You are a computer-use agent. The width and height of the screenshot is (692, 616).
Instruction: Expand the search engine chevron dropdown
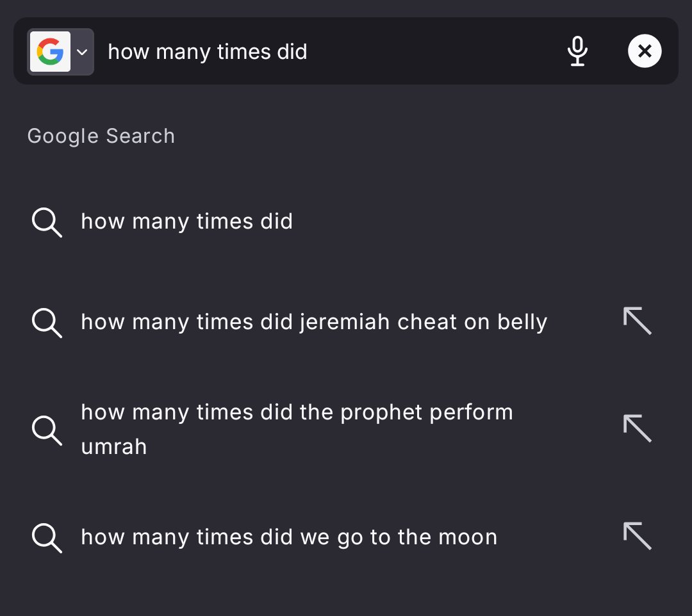82,52
